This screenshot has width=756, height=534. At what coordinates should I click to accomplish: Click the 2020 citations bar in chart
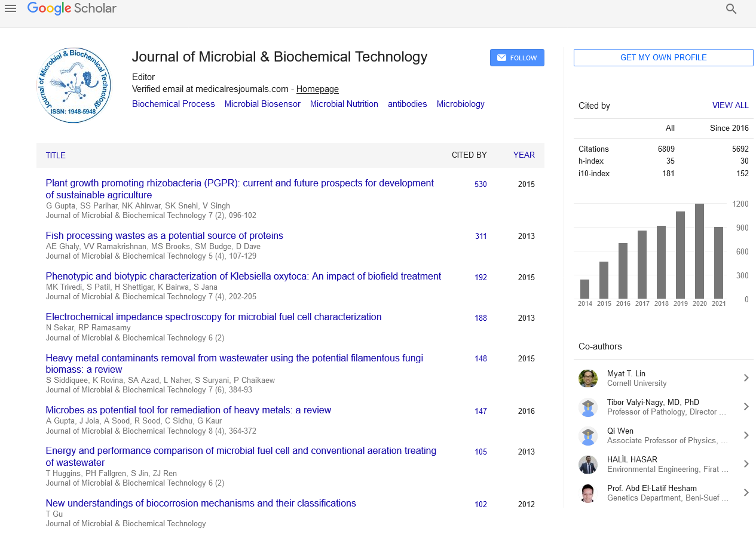[x=699, y=251]
